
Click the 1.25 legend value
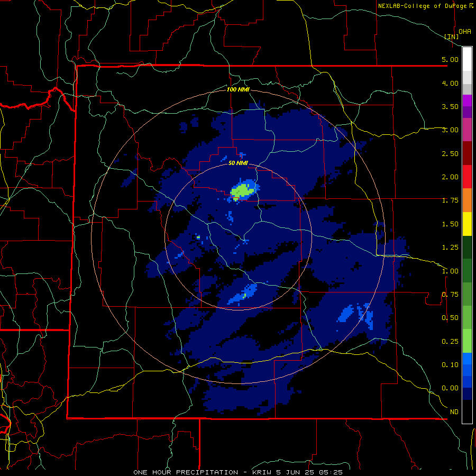pos(450,248)
